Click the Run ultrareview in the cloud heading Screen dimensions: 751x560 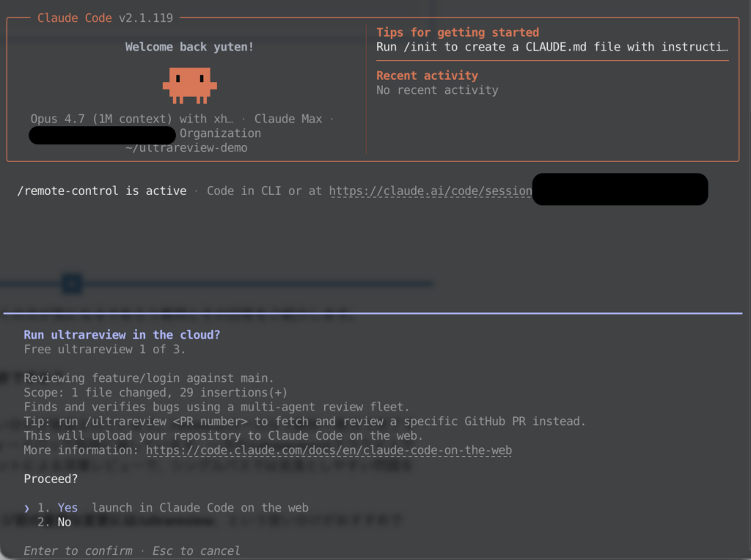click(x=122, y=335)
